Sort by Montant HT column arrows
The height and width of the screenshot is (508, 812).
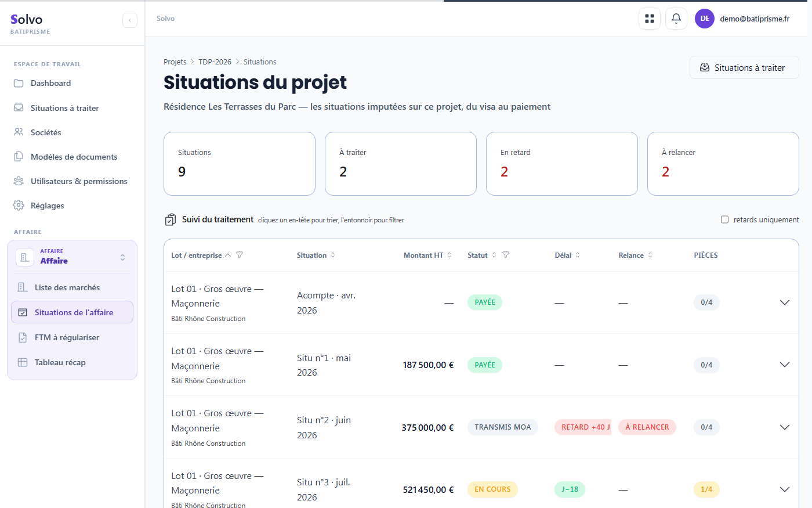[449, 255]
